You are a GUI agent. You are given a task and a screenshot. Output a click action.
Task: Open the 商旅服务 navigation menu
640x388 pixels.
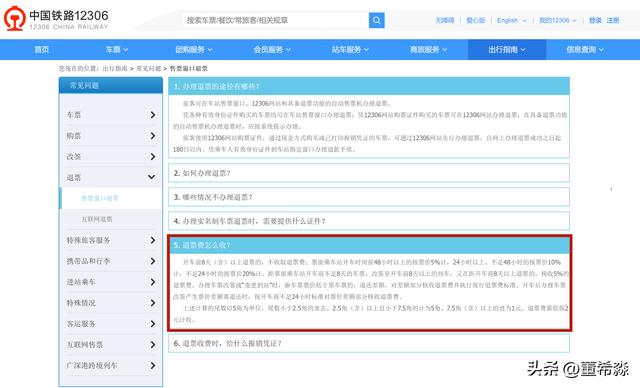[428, 50]
